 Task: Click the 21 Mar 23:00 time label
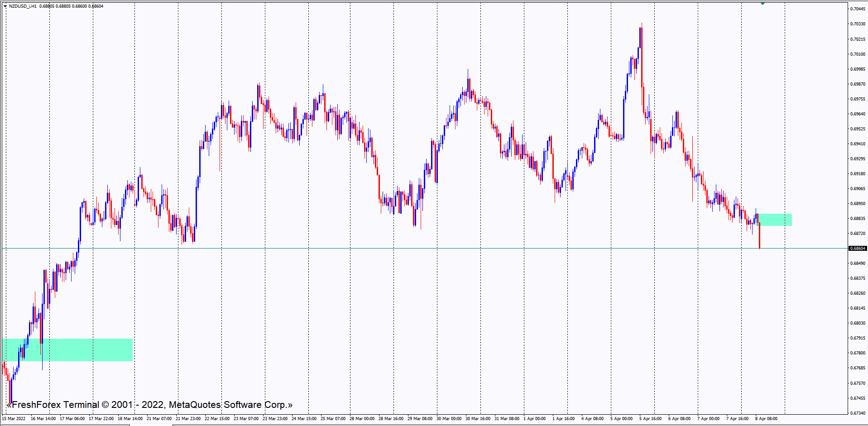pos(188,419)
